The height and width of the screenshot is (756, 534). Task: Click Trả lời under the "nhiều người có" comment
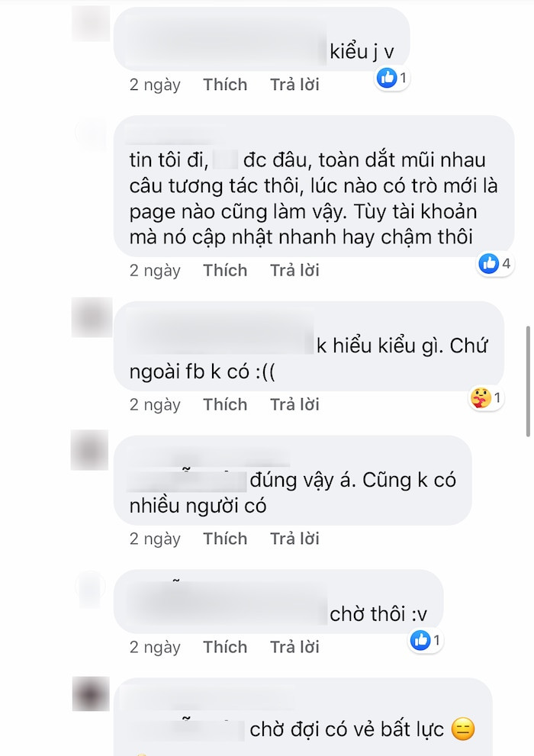pyautogui.click(x=294, y=539)
